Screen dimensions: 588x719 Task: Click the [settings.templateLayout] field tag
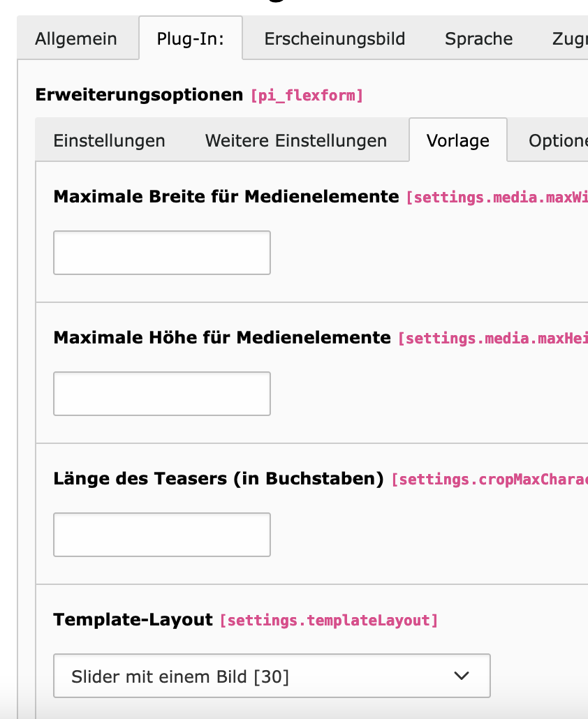point(329,620)
